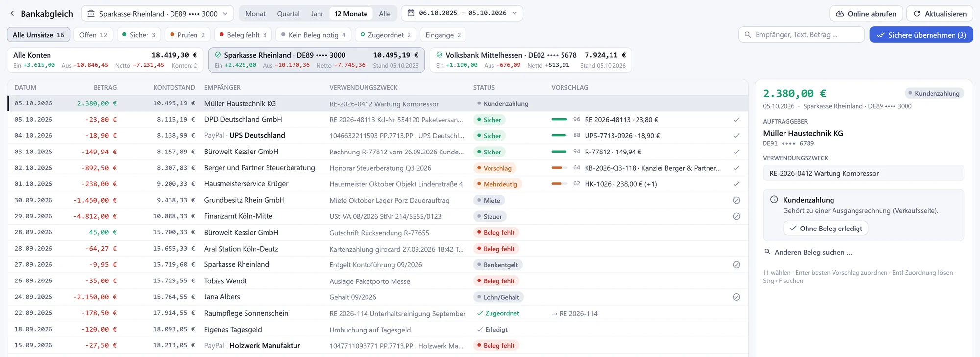The height and width of the screenshot is (357, 980).
Task: Sort by the Betrag column header
Action: 105,87
